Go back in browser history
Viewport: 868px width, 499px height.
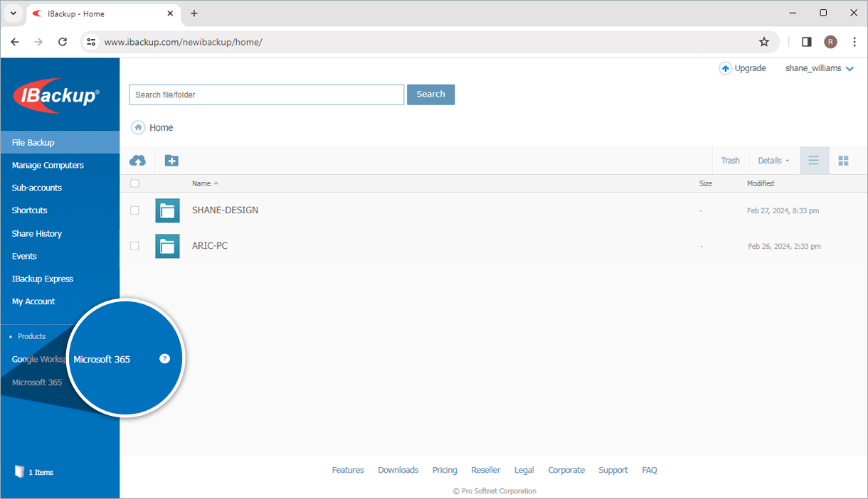[15, 42]
